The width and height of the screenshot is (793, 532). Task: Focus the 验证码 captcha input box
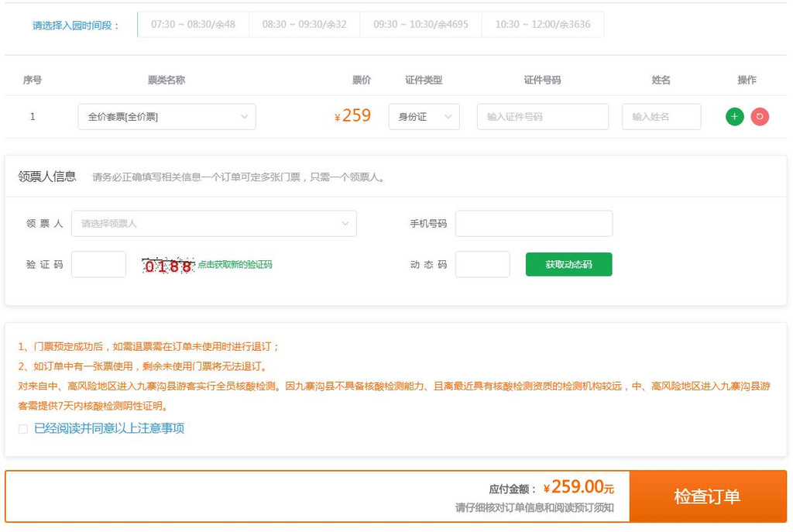pyautogui.click(x=98, y=264)
